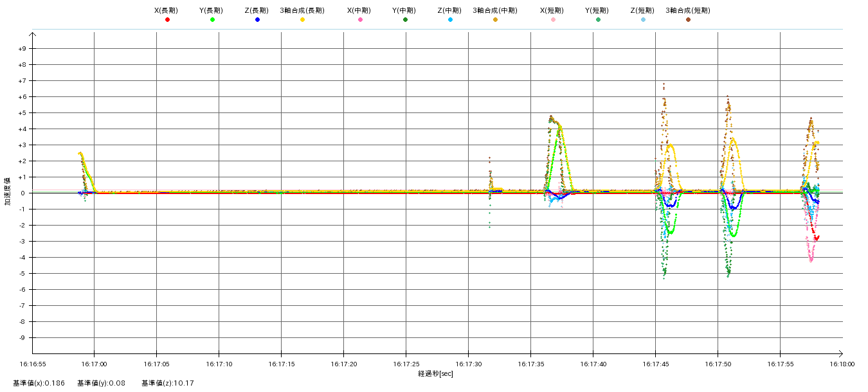Click the 16:18:00 time axis label
Image resolution: width=868 pixels, height=392 pixels.
point(842,364)
